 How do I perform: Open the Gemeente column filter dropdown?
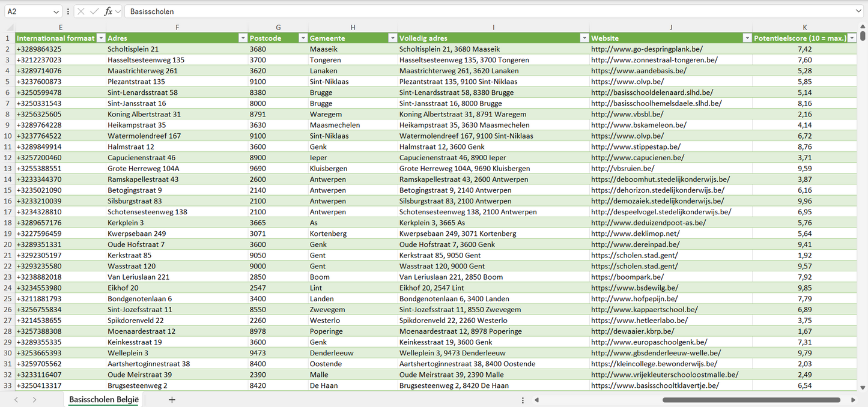[x=392, y=38]
